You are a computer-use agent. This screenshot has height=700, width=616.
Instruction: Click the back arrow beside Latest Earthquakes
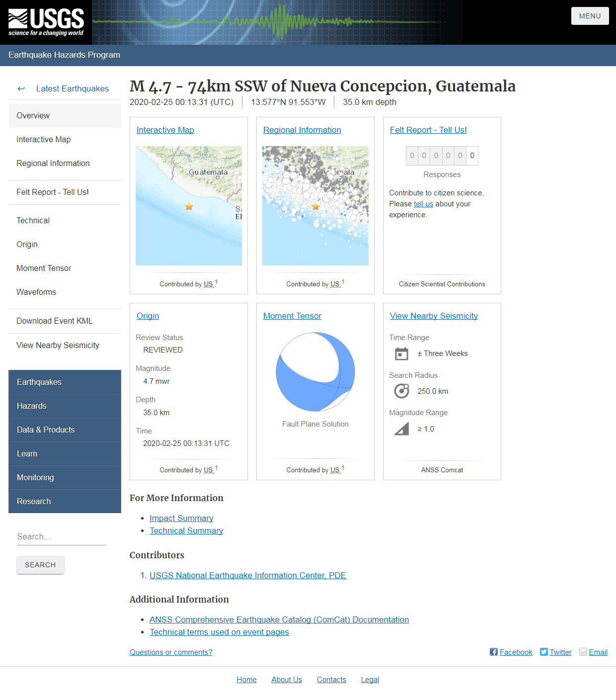[x=21, y=88]
